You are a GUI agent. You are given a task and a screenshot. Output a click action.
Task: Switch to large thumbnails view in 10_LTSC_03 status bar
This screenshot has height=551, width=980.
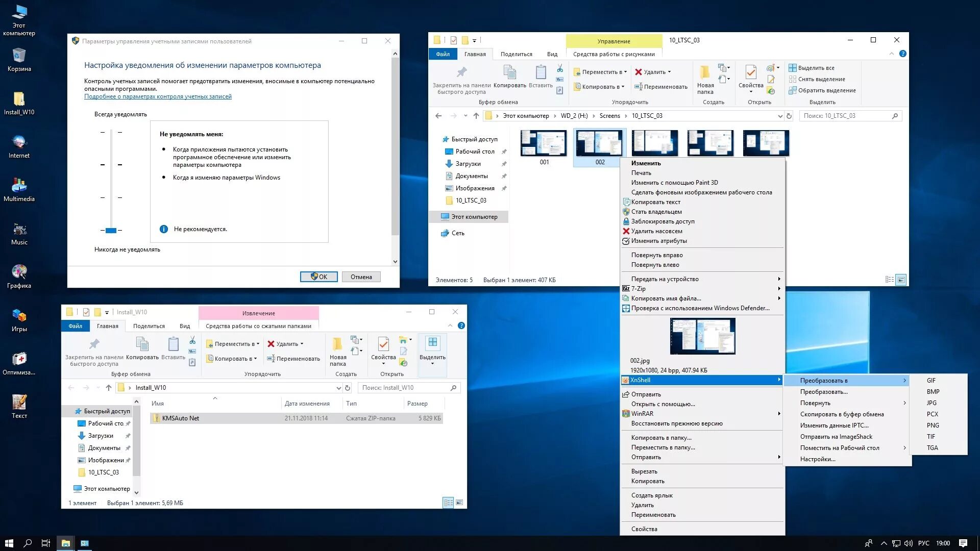point(901,280)
